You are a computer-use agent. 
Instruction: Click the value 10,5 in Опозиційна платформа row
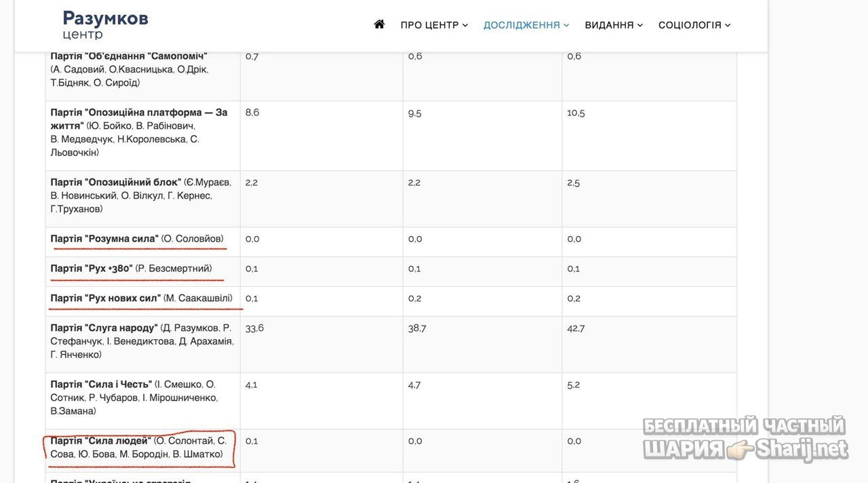click(576, 113)
